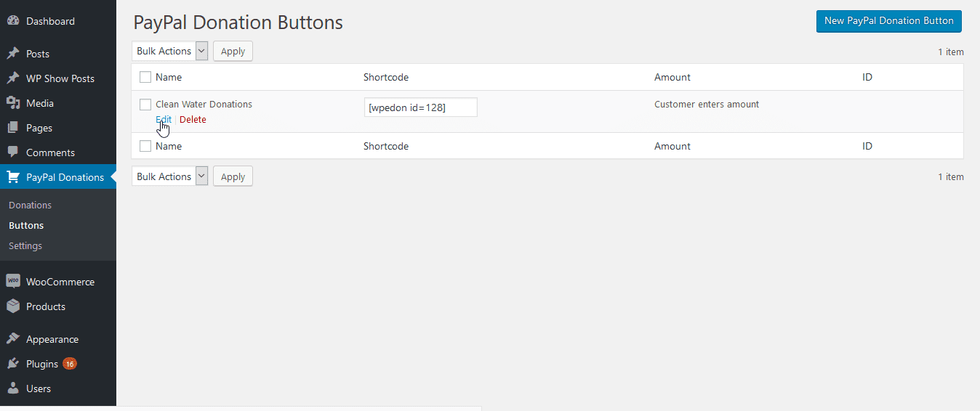Viewport: 980px width, 411px height.
Task: Select PayPal Donations menu item
Action: (58, 177)
